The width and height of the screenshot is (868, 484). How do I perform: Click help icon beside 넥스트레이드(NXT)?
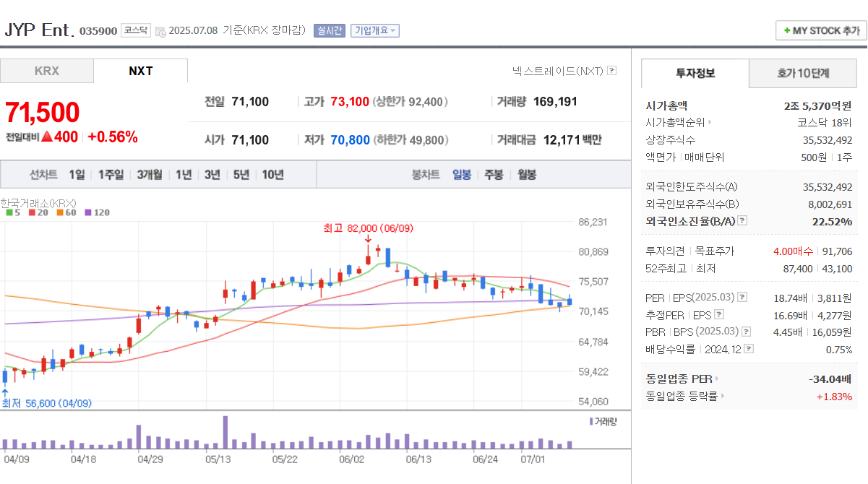(612, 71)
